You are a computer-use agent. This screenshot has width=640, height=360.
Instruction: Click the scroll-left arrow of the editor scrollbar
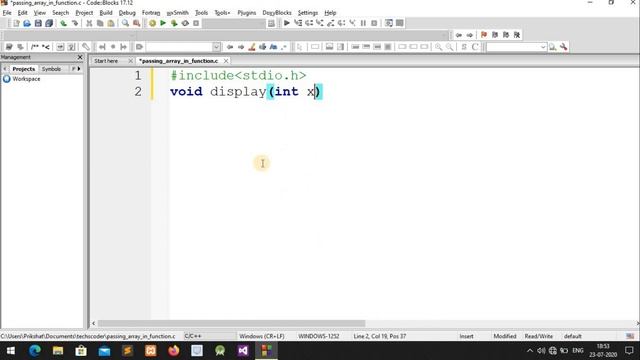93,323
